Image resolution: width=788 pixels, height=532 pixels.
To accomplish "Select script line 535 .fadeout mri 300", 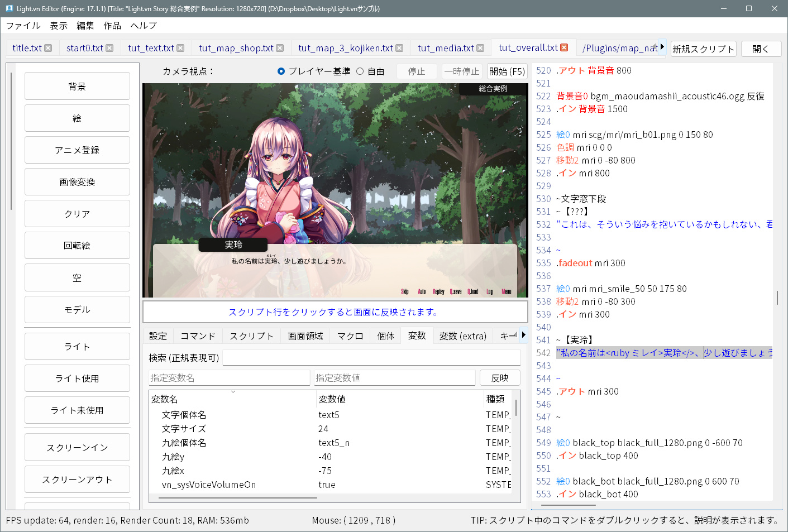I will click(x=591, y=263).
